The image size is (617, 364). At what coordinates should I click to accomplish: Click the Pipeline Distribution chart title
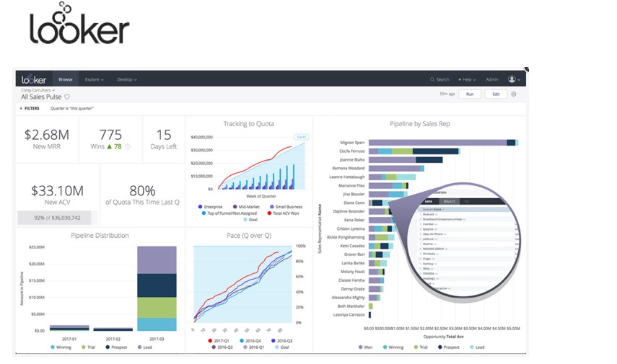[x=100, y=236]
